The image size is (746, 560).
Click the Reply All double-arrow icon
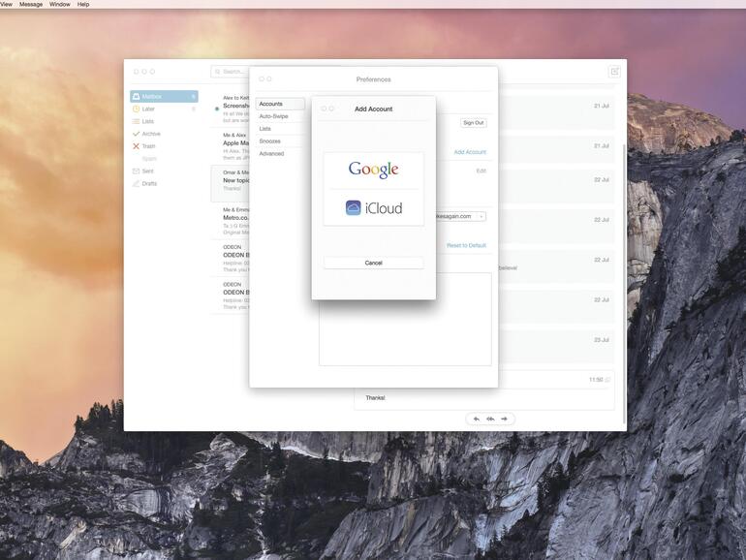pyautogui.click(x=490, y=419)
